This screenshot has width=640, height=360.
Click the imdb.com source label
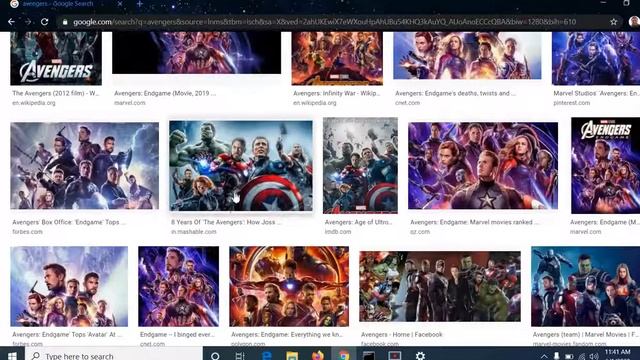338,231
